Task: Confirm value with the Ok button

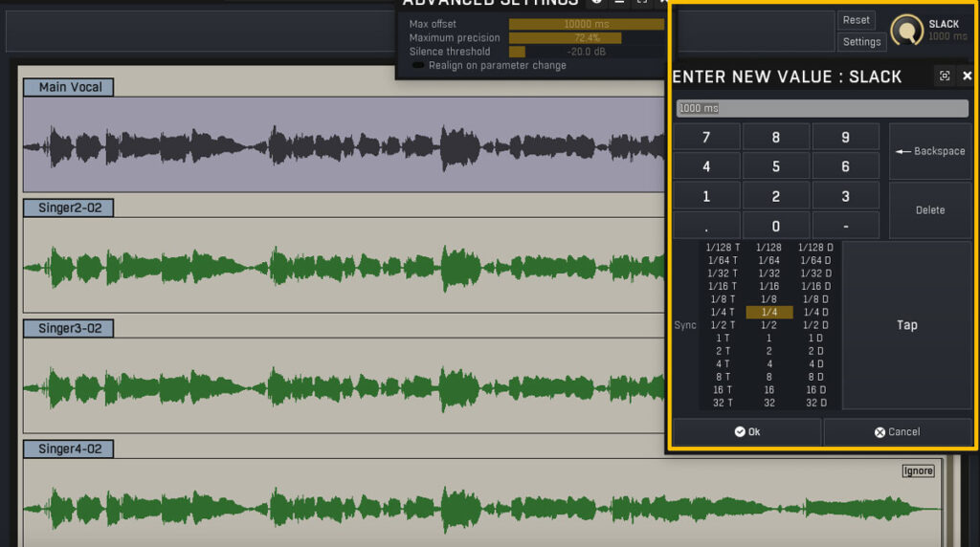Action: 746,432
